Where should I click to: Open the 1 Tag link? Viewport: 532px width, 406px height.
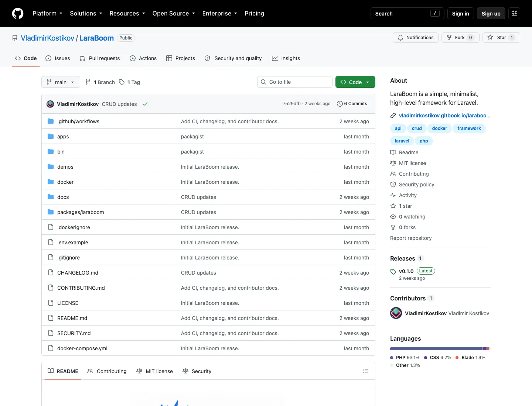(x=130, y=82)
